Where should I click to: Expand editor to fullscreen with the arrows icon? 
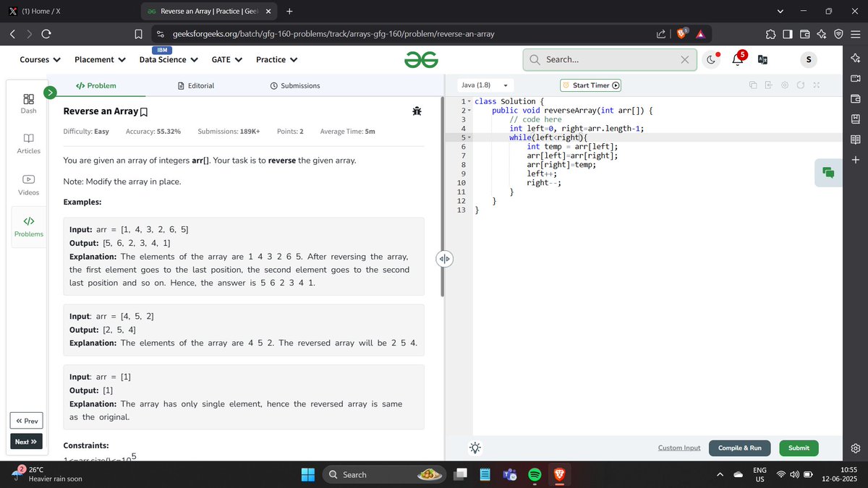(817, 85)
